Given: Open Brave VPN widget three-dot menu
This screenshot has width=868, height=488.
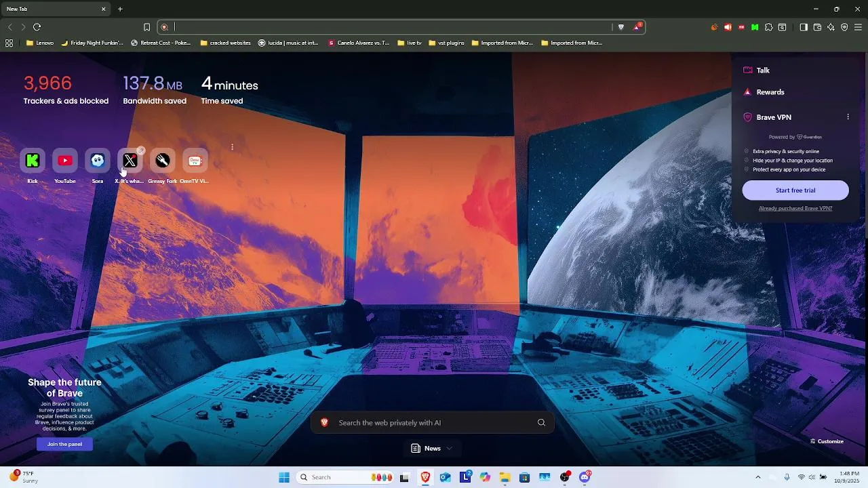Looking at the screenshot, I should [848, 117].
